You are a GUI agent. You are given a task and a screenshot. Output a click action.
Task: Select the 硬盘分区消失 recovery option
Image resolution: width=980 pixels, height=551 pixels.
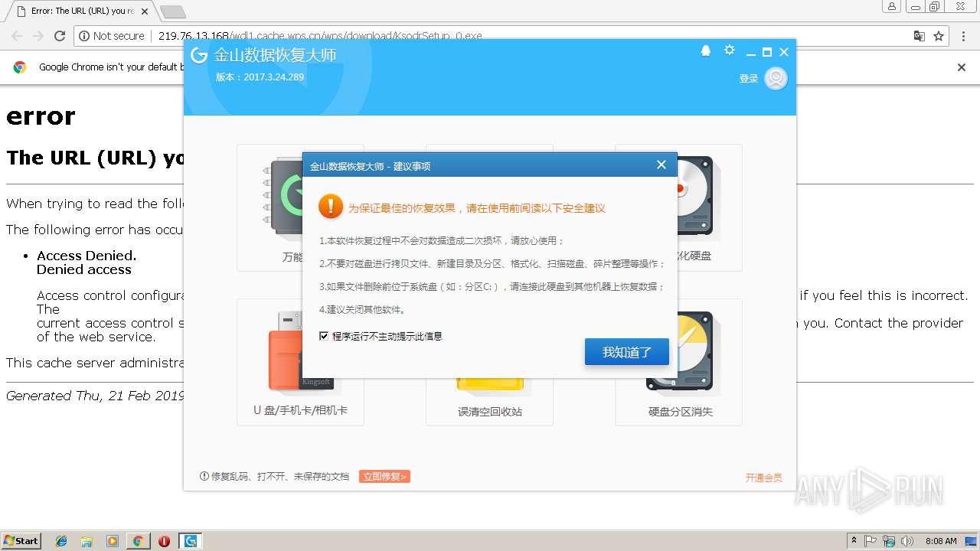pyautogui.click(x=678, y=362)
